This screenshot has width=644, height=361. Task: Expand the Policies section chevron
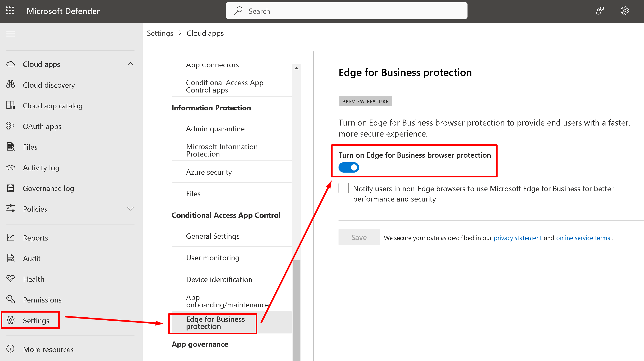[130, 209]
